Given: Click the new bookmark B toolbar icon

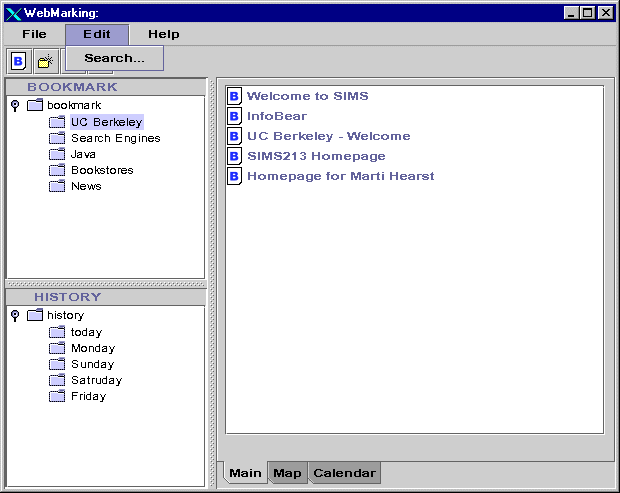Looking at the screenshot, I should [19, 61].
